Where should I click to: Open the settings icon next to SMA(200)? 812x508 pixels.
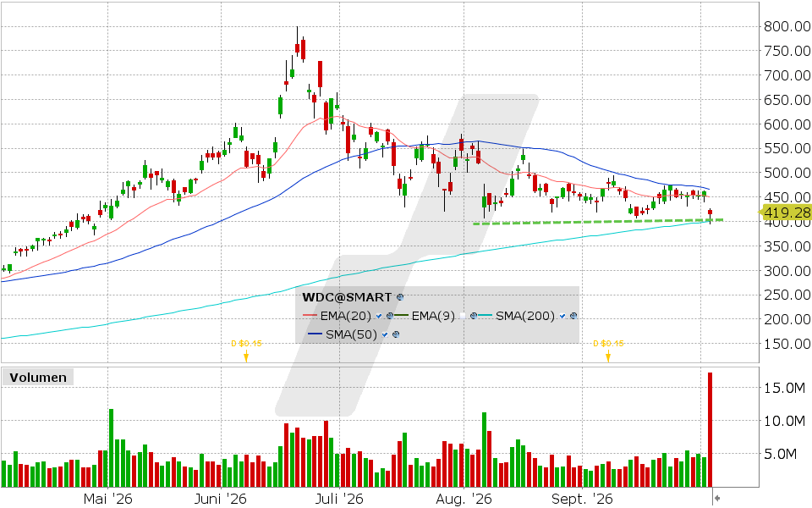click(x=573, y=316)
